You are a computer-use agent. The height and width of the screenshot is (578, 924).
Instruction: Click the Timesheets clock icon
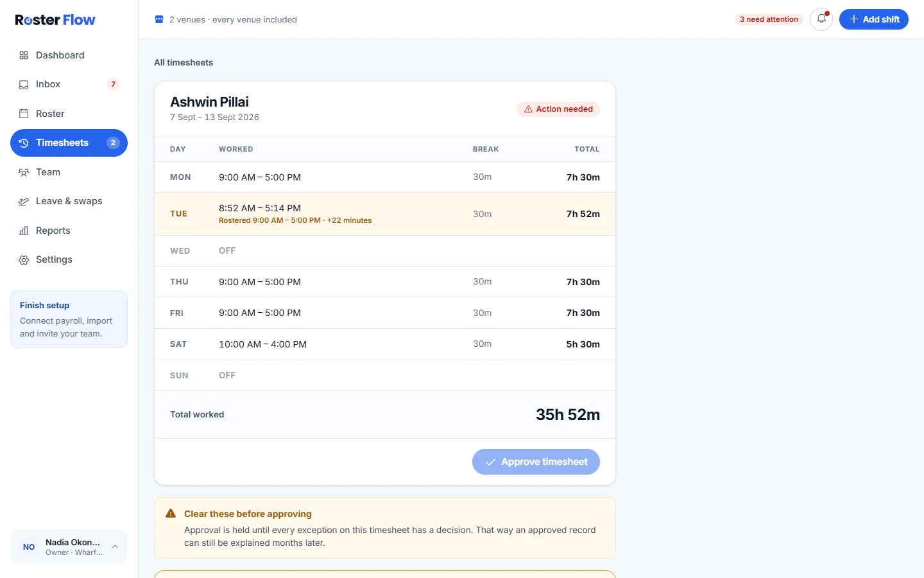(24, 143)
